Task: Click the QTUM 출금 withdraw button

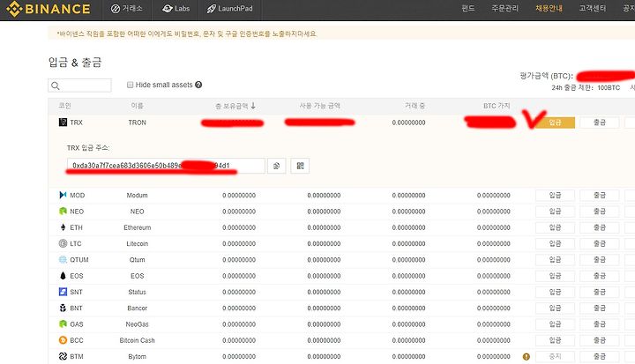Action: coord(600,260)
